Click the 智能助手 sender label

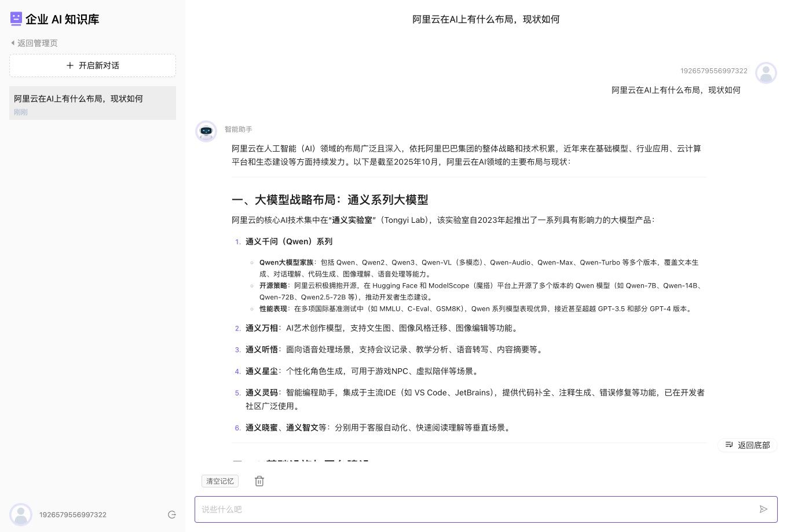(x=239, y=129)
